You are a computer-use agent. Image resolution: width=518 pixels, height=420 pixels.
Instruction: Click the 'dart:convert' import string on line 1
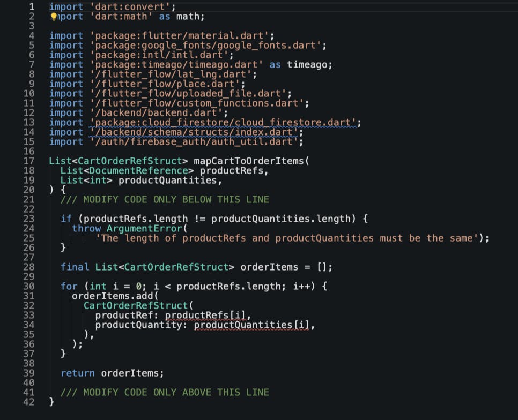coord(130,7)
